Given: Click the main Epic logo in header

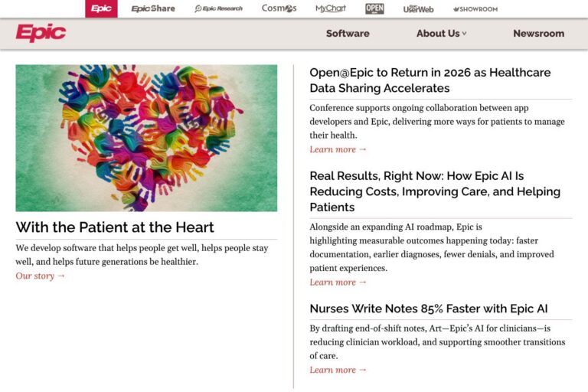Looking at the screenshot, I should coord(41,33).
